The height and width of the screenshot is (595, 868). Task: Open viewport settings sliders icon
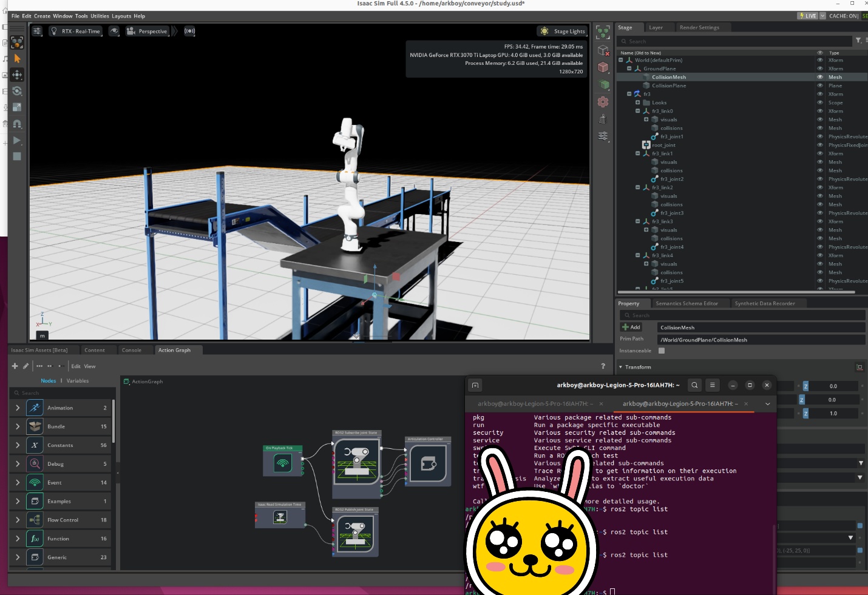click(37, 31)
